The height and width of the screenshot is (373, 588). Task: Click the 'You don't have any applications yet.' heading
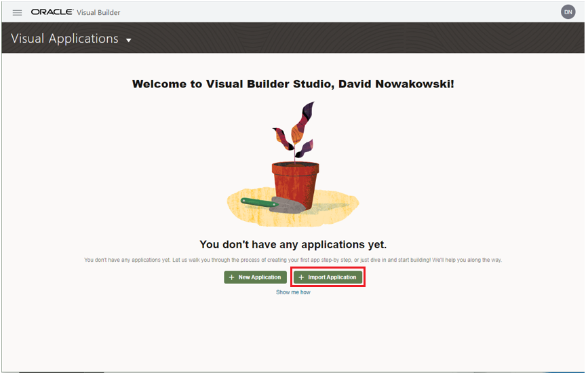coord(293,245)
